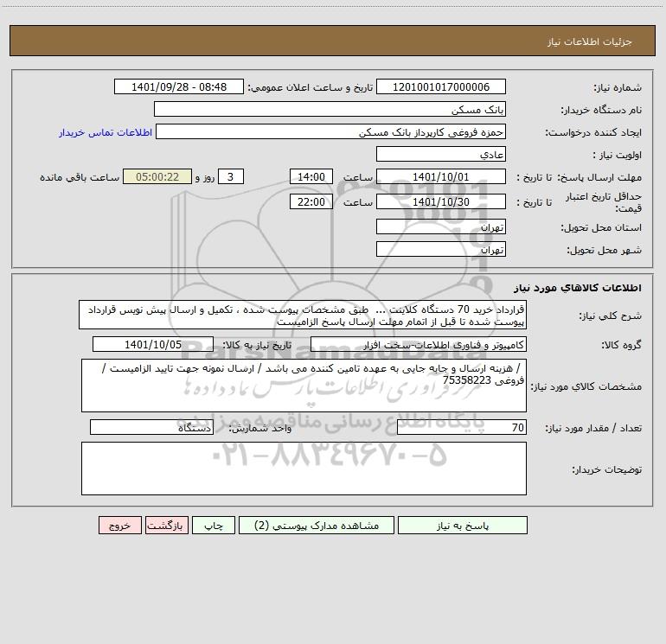Click the general description text box
The image size is (666, 644).
tap(303, 315)
